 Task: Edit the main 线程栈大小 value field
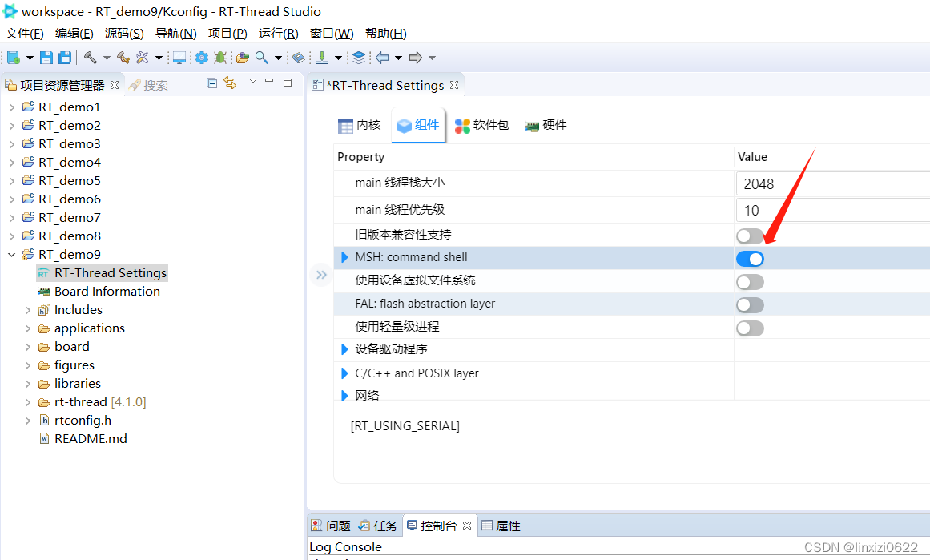pyautogui.click(x=833, y=184)
